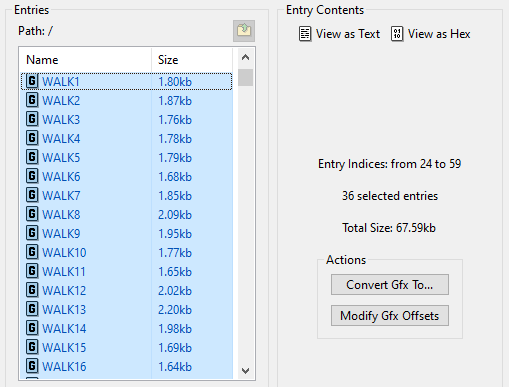Viewport: 509px width, 387px height.
Task: Click the entry list scroll down arrow
Action: click(x=245, y=371)
